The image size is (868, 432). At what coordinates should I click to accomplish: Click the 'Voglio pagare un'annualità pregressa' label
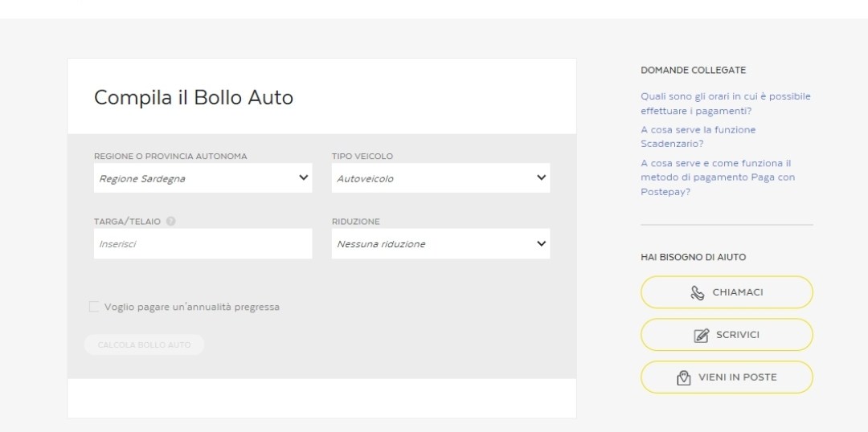191,307
